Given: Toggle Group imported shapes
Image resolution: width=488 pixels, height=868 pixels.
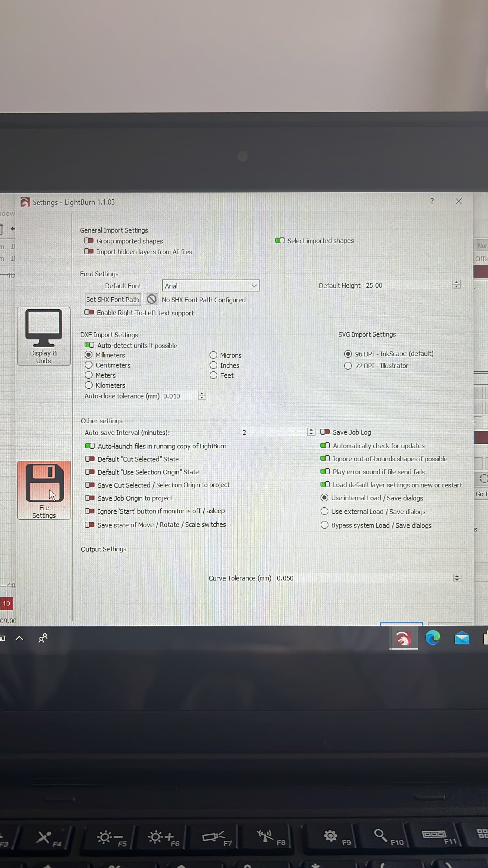Looking at the screenshot, I should pyautogui.click(x=89, y=241).
